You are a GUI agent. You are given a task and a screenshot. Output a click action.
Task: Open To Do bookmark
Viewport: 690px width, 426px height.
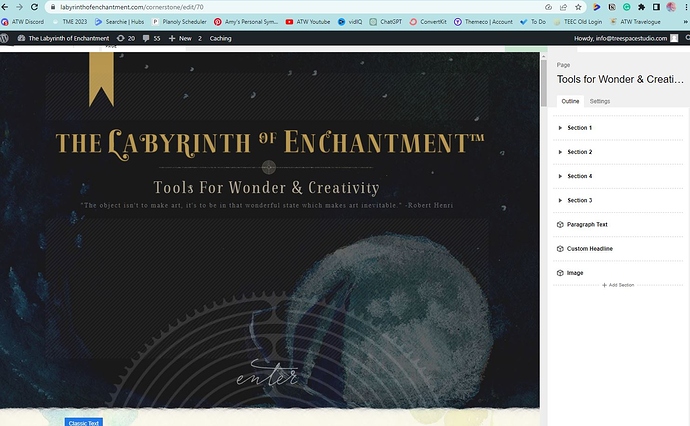click(x=533, y=22)
